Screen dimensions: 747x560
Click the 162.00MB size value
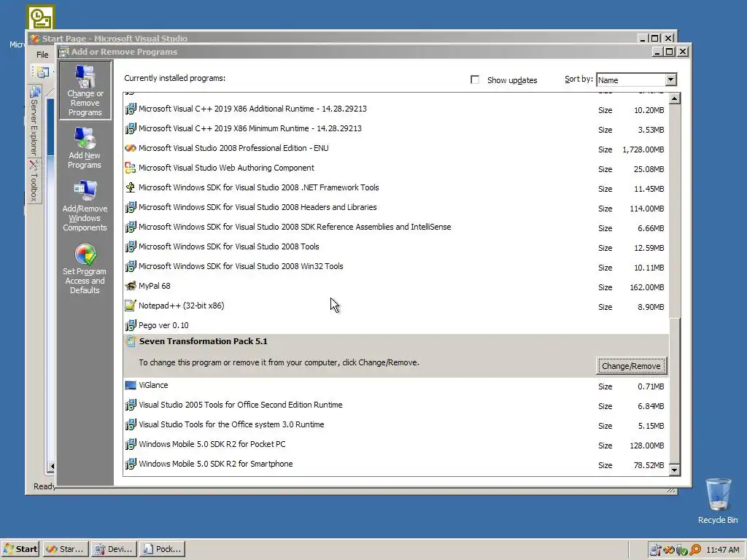(646, 287)
